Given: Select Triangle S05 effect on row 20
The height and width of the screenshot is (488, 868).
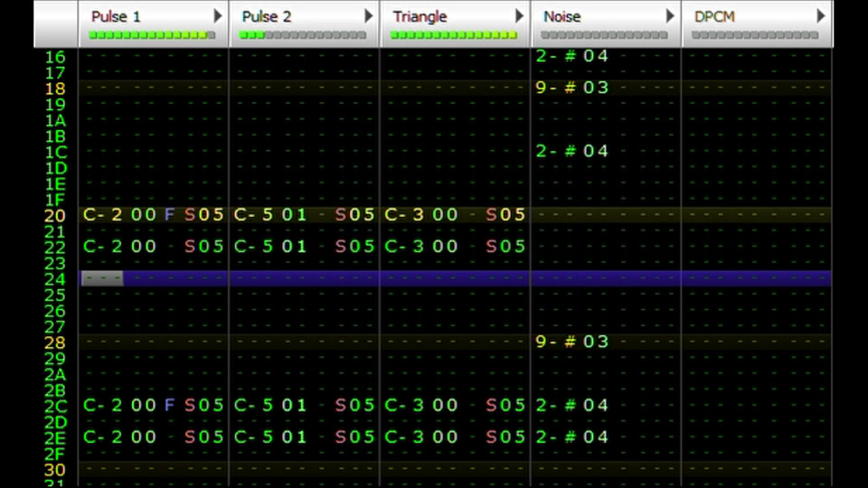Looking at the screenshot, I should pyautogui.click(x=505, y=215).
